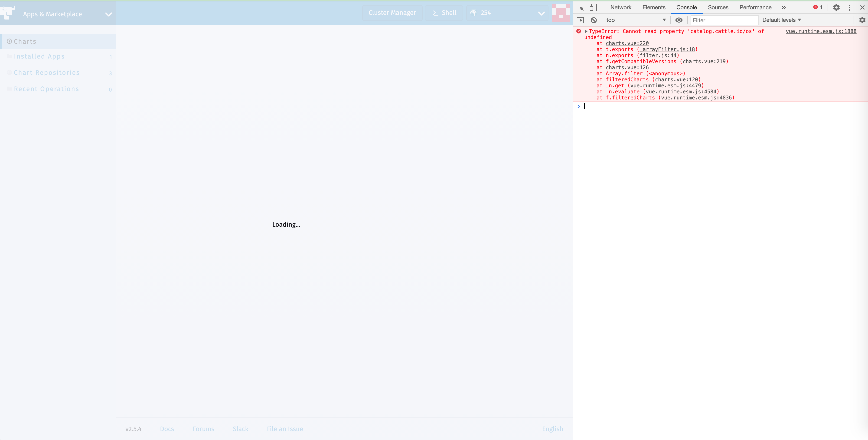Switch to the Sources tab
Image resolution: width=868 pixels, height=440 pixels.
(718, 7)
